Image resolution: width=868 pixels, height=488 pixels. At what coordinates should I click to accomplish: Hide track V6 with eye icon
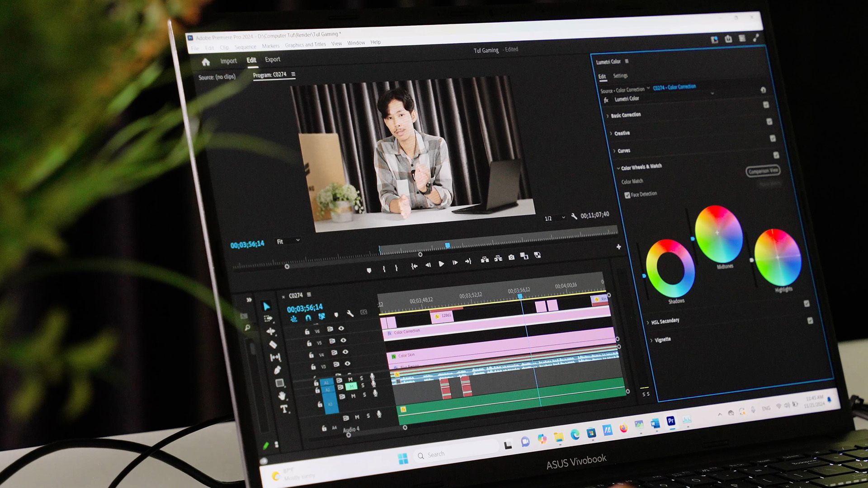pyautogui.click(x=341, y=328)
